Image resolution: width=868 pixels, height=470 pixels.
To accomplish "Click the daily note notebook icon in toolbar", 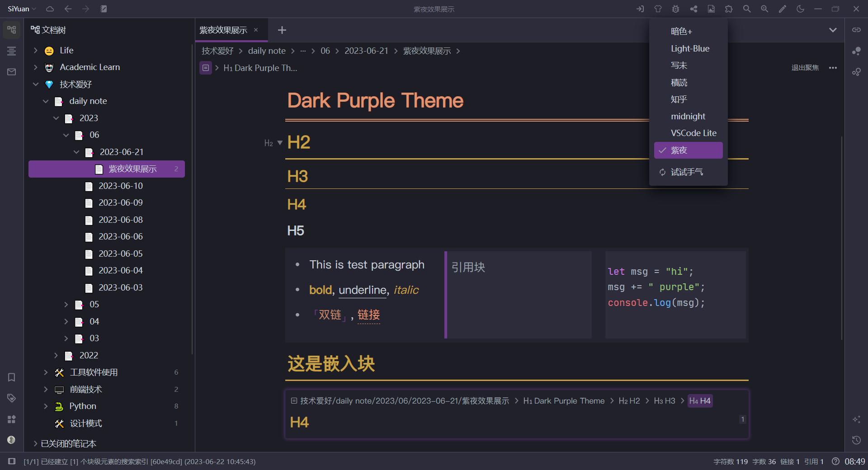I will (104, 9).
